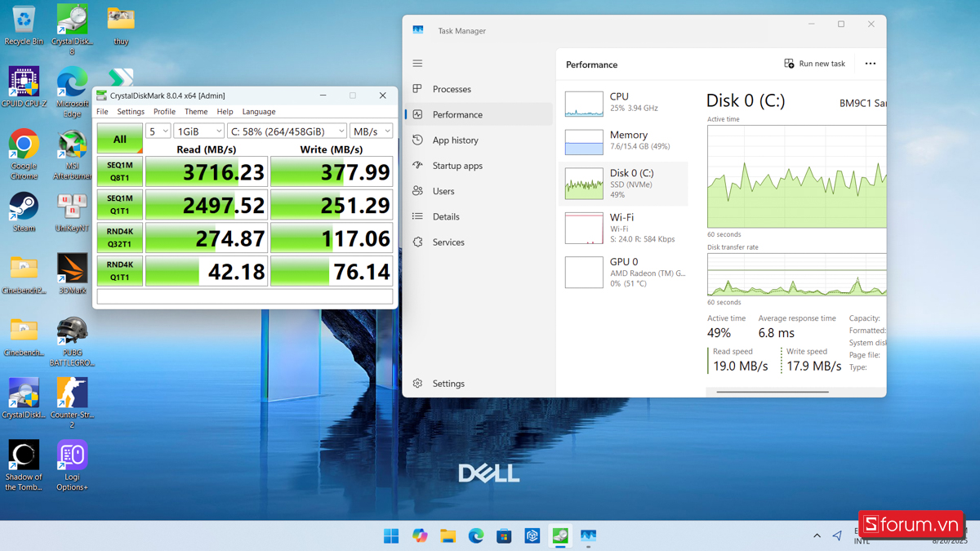Open the test count dropdown showing 5

158,131
